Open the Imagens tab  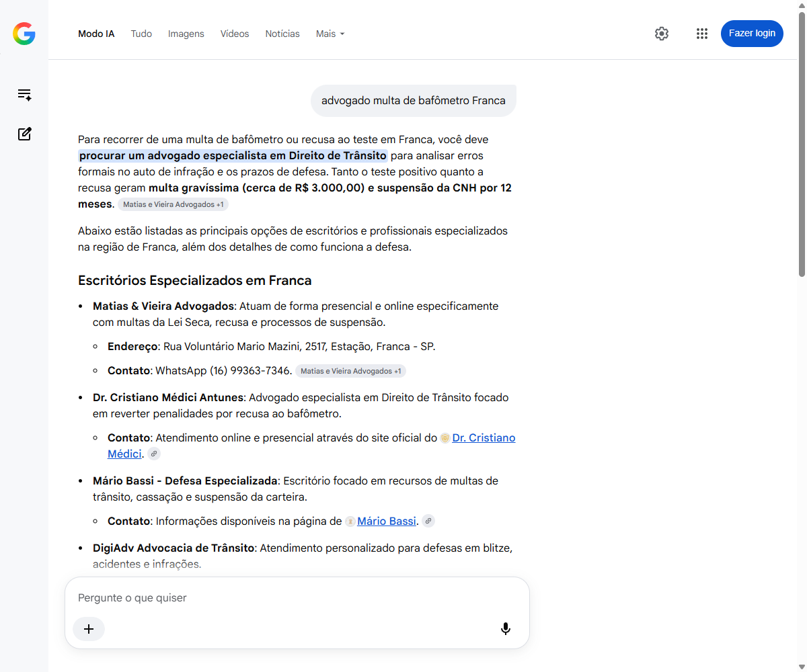click(x=186, y=34)
